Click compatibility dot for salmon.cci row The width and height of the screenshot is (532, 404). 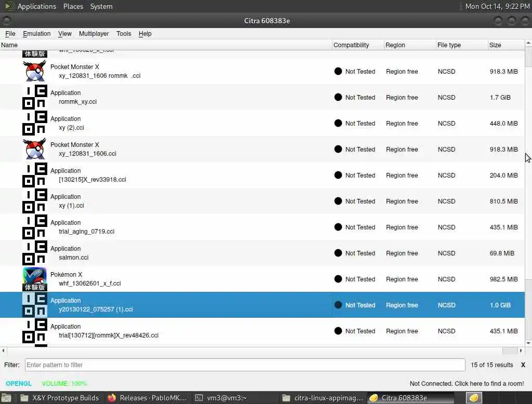pyautogui.click(x=338, y=253)
